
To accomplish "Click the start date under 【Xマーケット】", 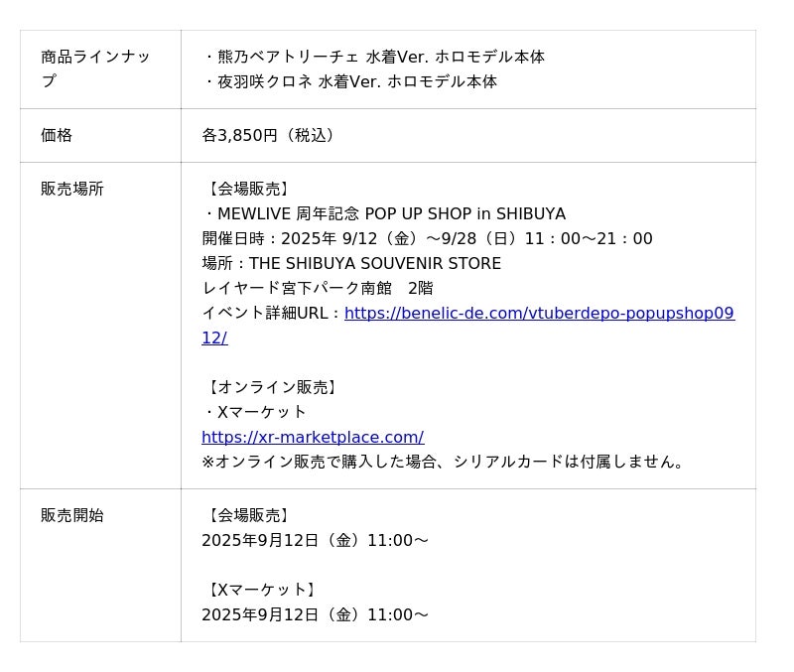I will pyautogui.click(x=315, y=615).
